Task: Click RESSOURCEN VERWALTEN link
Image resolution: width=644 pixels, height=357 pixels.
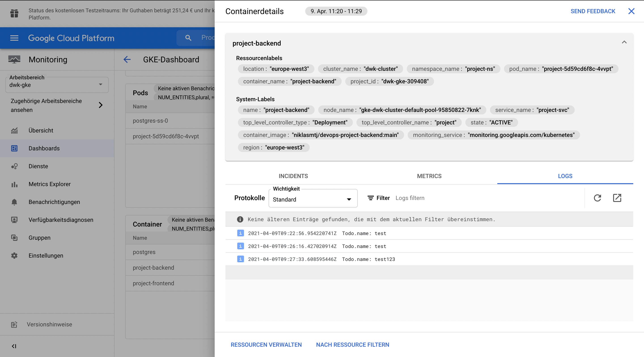Action: coord(266,344)
